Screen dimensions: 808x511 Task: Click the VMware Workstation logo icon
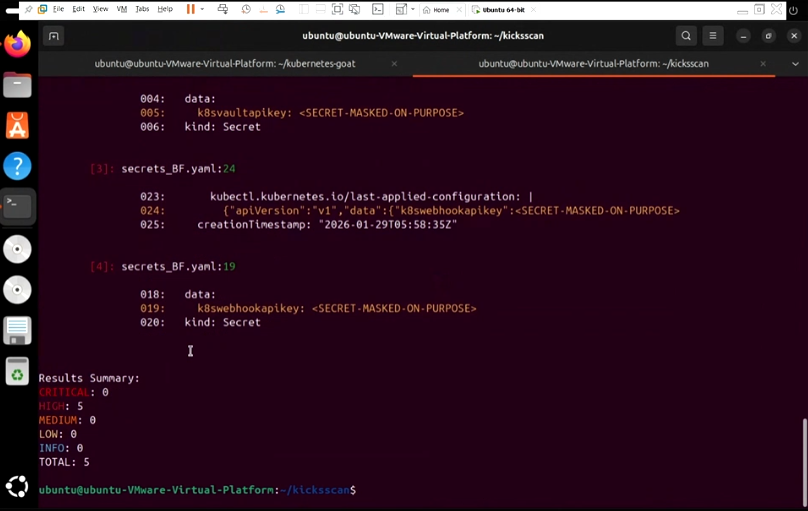point(43,9)
